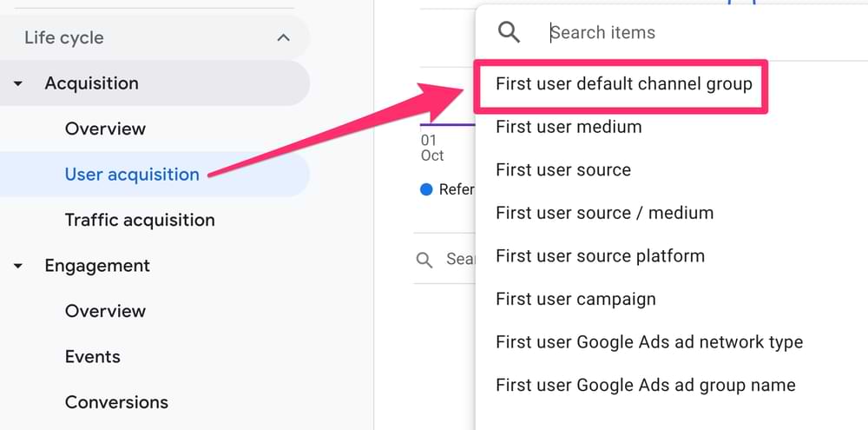Open the Events report under Engagement
Screen dimensions: 868x430
click(93, 357)
